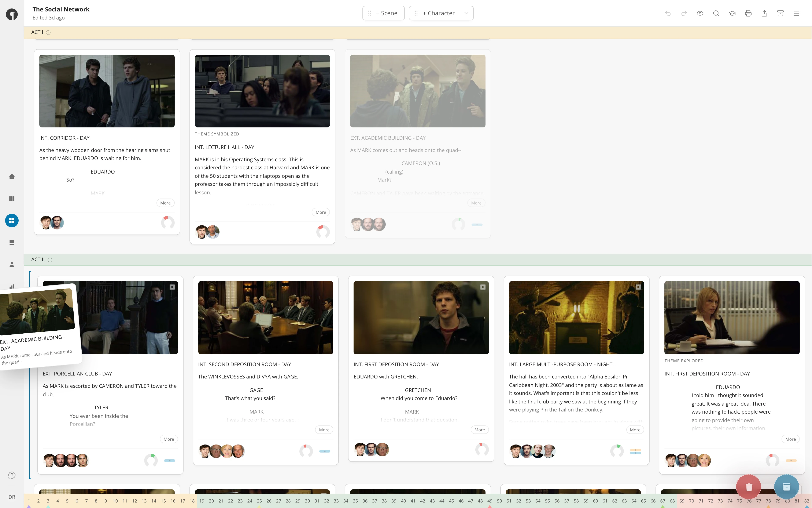Click character avatars on SECOND DEPOSITION ROOM card
The height and width of the screenshot is (508, 812).
pos(222,451)
